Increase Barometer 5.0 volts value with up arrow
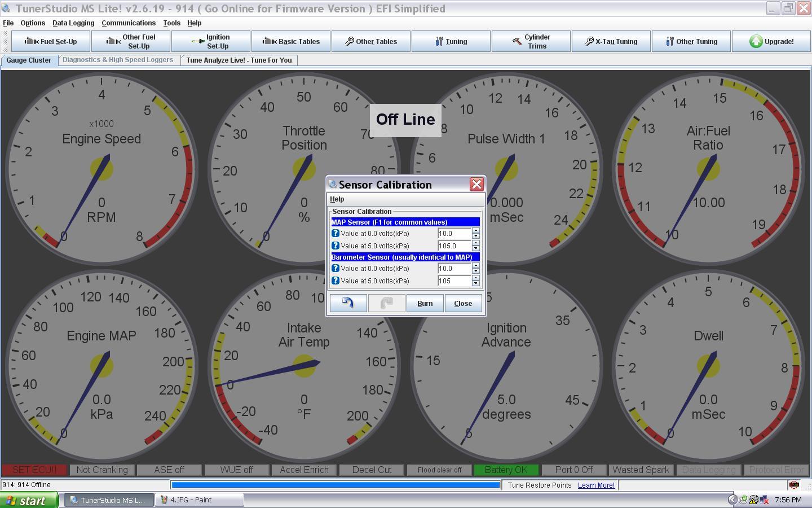This screenshot has width=812, height=508. [x=476, y=278]
